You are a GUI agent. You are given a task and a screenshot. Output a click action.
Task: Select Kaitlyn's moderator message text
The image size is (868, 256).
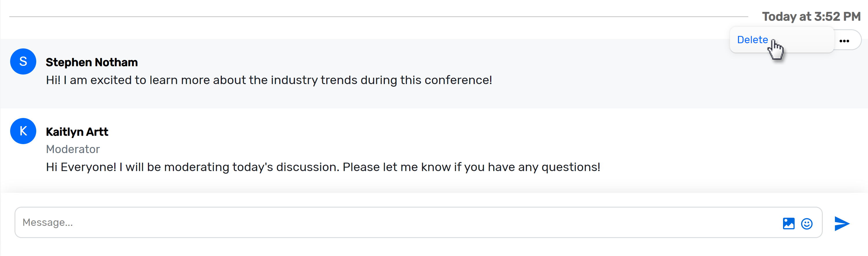click(323, 166)
